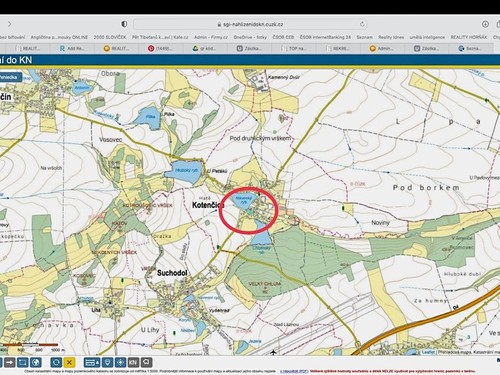The image size is (500, 375).
Task: Click the 'Obora' label on map
Action: tap(110, 74)
